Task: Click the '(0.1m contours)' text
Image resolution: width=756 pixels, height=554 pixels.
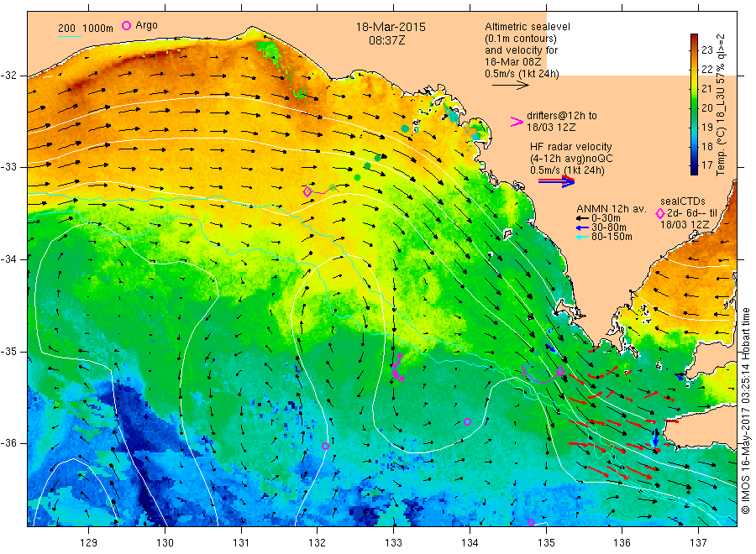Action: [x=521, y=39]
